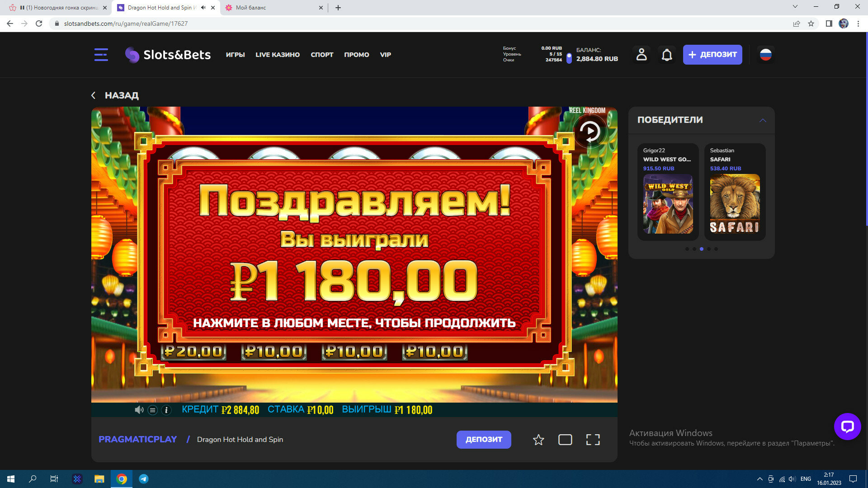Open the hamburger side menu

101,55
